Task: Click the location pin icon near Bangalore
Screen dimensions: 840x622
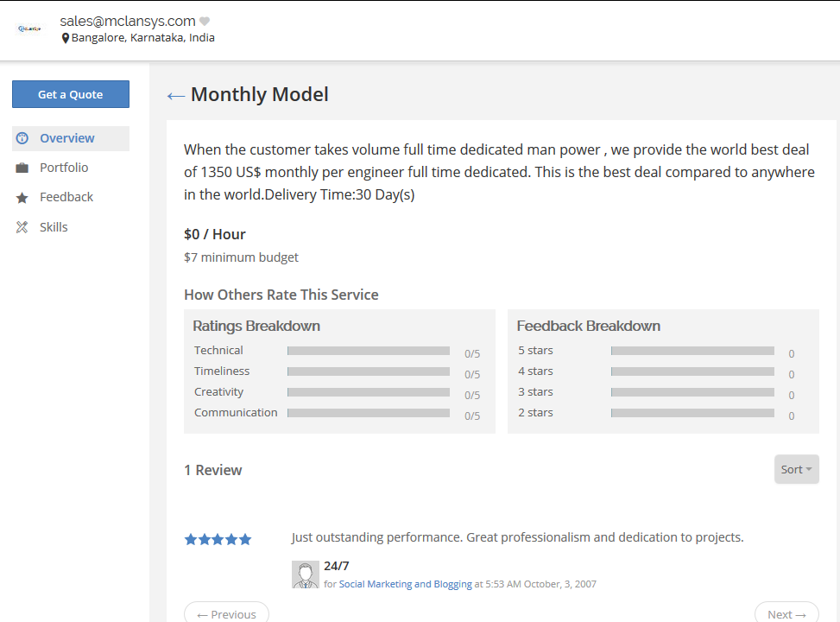Action: [x=66, y=38]
